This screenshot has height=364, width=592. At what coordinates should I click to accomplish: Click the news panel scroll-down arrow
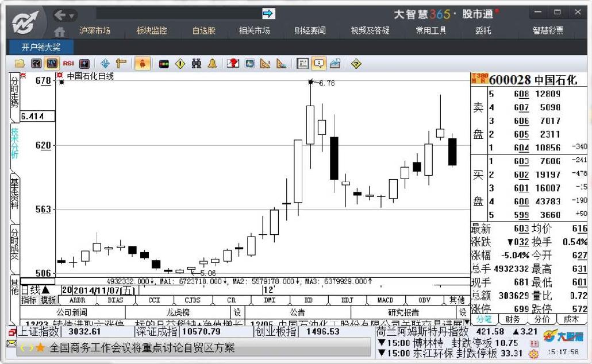467,323
